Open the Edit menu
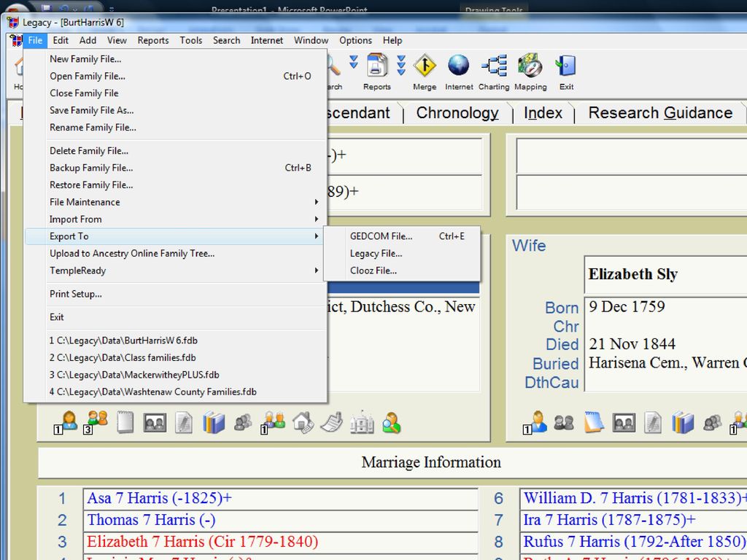The height and width of the screenshot is (560, 747). (61, 41)
